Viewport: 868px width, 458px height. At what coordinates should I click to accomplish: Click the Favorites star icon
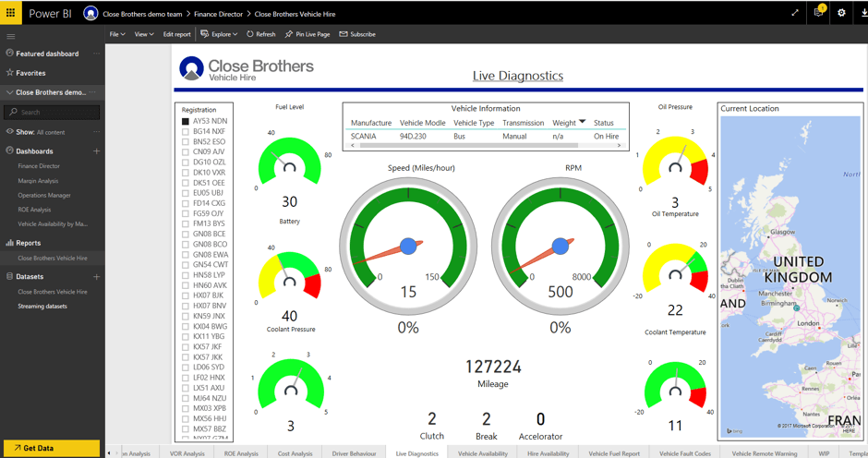tap(9, 73)
